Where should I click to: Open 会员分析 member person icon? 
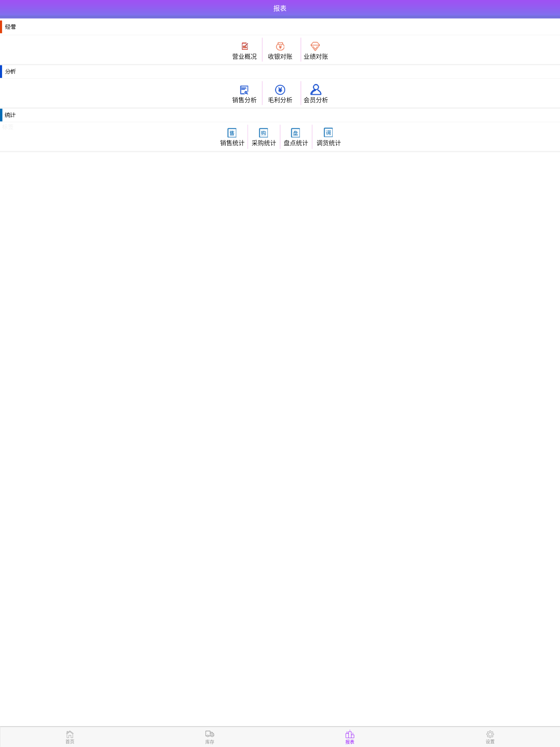[x=316, y=89]
